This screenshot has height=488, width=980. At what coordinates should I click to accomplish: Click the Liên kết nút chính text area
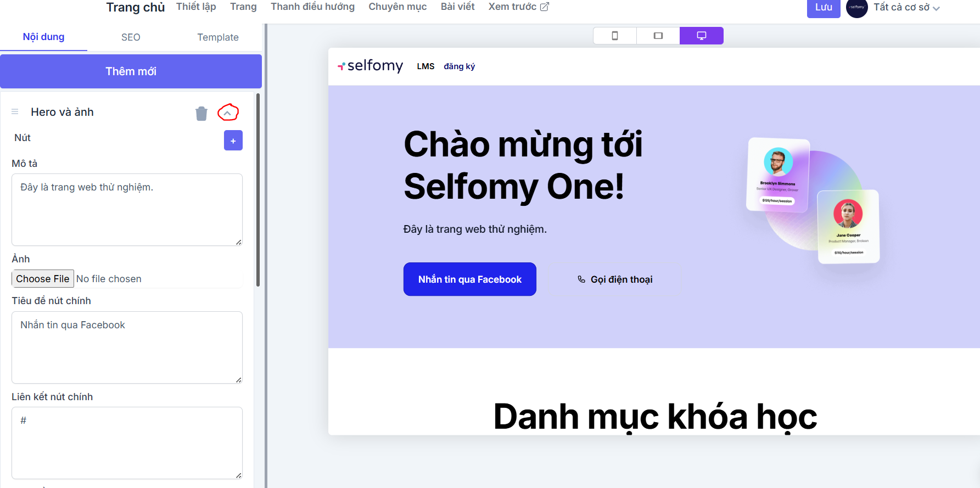point(127,443)
